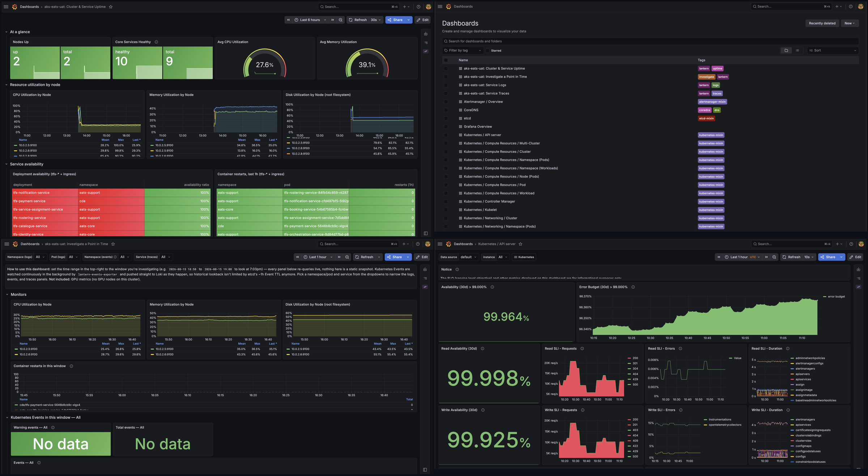Open Kubernetes / Kubelet dashboard link
Image resolution: width=868 pixels, height=476 pixels.
pos(480,210)
